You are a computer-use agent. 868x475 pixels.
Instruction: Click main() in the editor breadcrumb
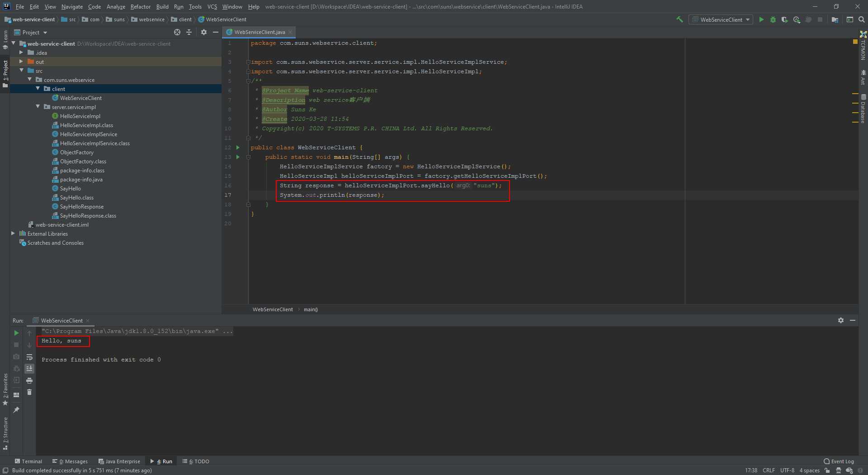(x=311, y=309)
